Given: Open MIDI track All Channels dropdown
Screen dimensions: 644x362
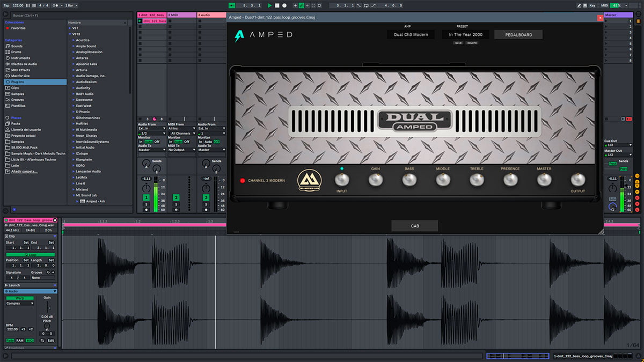Looking at the screenshot, I should pos(182,134).
